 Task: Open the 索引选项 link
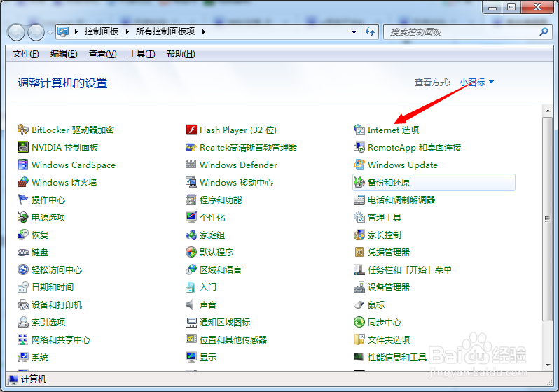(48, 322)
